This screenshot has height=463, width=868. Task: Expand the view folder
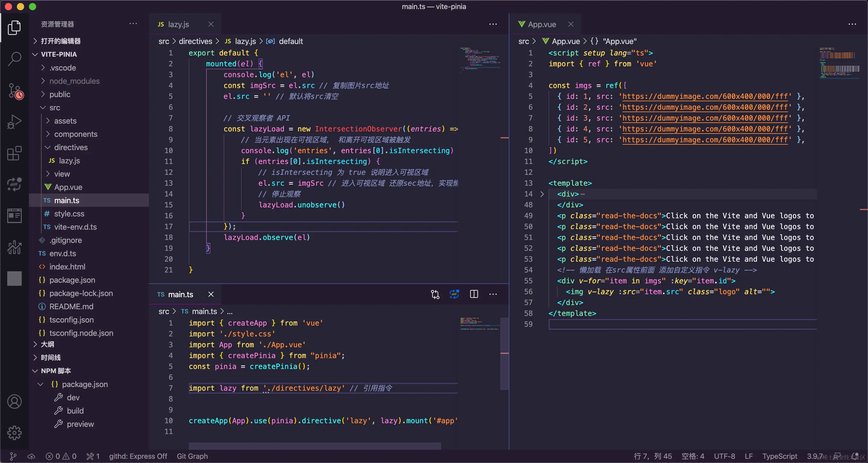[x=62, y=174]
